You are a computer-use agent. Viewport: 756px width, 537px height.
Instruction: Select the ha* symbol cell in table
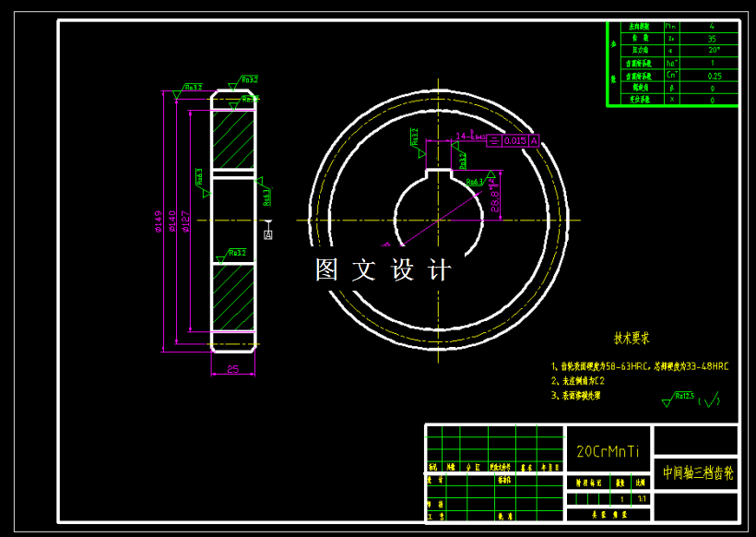(671, 64)
